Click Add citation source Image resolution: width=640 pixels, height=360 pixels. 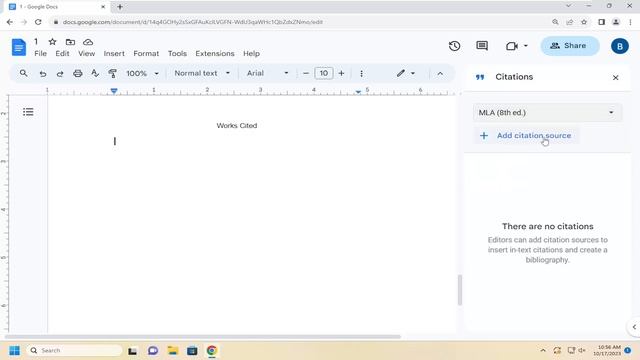[x=526, y=136]
